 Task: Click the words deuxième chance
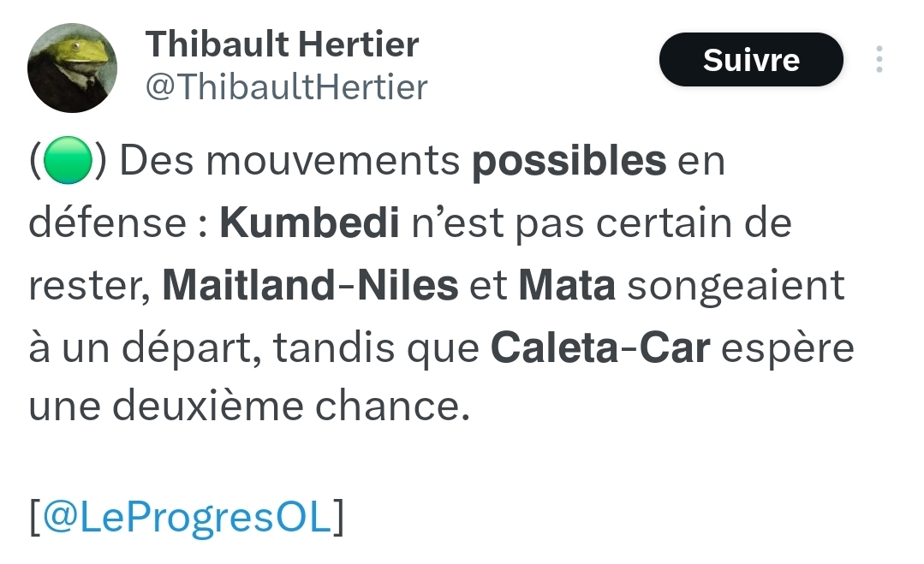click(290, 407)
